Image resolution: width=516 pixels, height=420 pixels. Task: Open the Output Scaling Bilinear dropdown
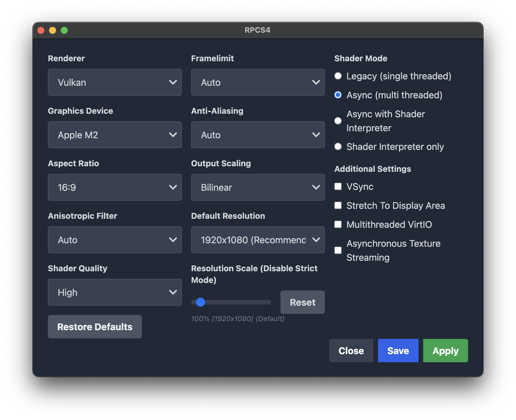point(258,187)
